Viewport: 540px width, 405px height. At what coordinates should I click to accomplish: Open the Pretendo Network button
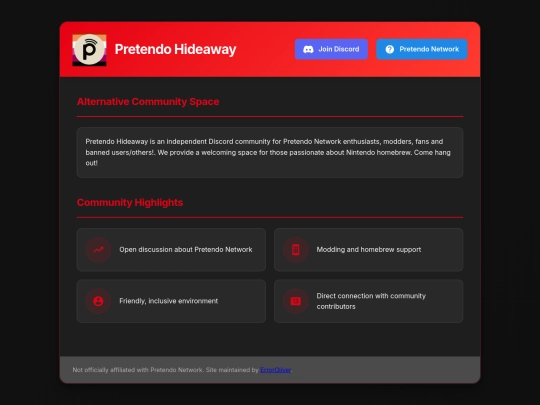[422, 49]
